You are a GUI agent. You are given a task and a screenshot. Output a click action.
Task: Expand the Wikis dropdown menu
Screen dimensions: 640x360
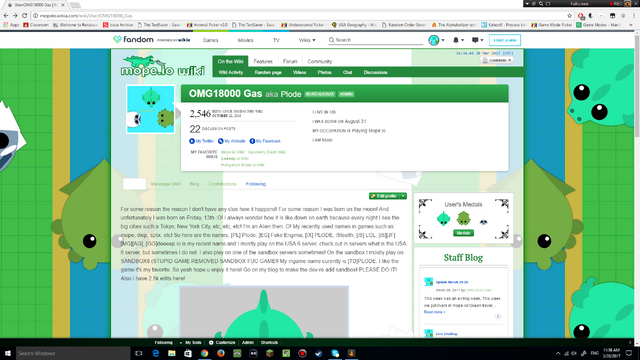pos(307,40)
